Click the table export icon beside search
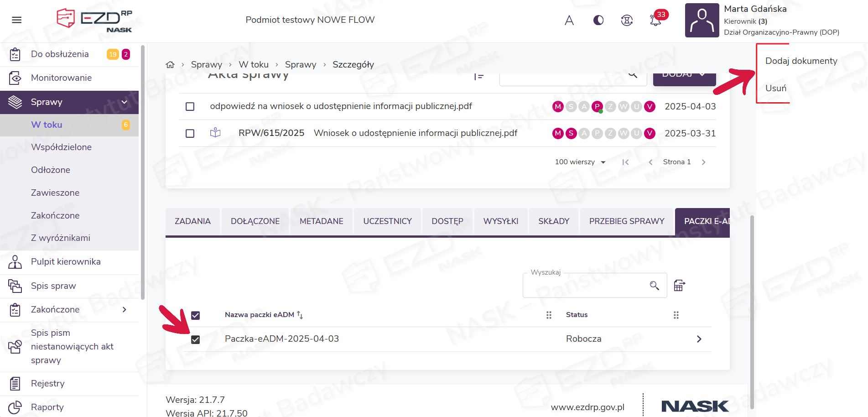 [x=679, y=286]
